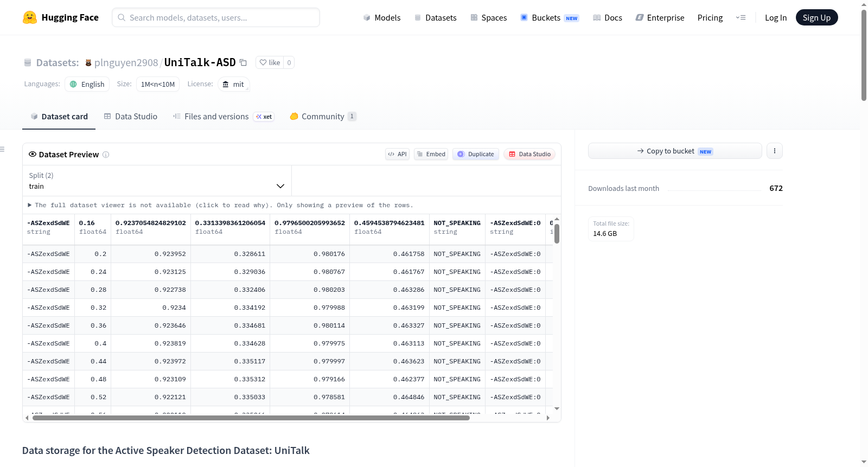Click cell value 0.9234
Viewport: 868px width, 467px height.
[174, 308]
